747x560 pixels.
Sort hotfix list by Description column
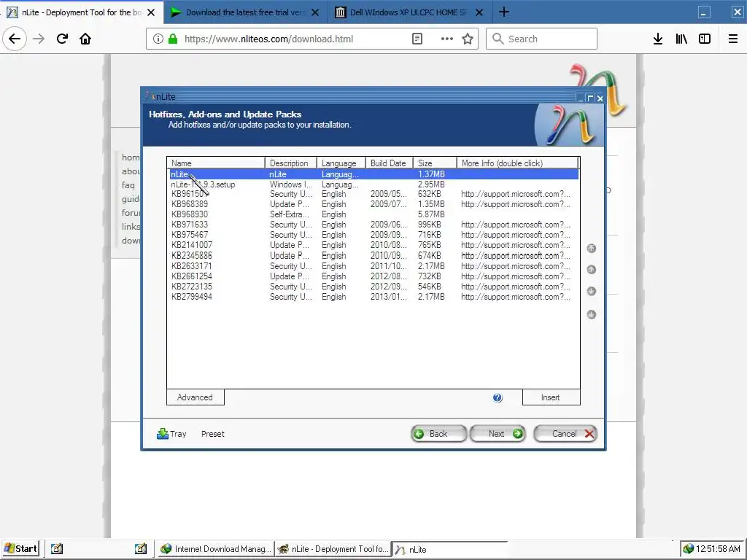point(290,163)
